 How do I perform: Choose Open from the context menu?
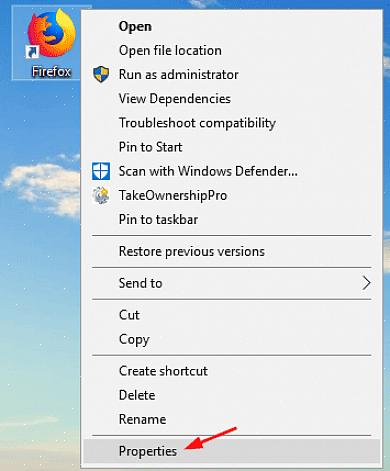click(x=232, y=26)
